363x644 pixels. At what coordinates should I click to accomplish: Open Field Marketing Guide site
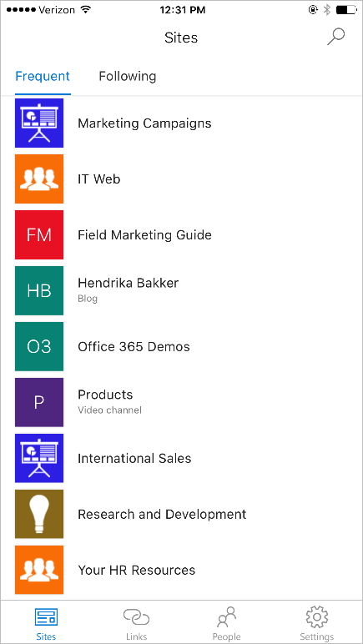point(182,234)
